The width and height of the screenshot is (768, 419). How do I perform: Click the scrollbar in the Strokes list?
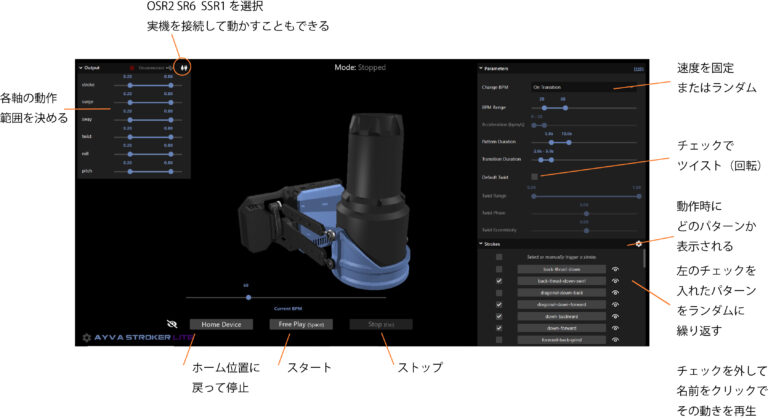tap(644, 262)
